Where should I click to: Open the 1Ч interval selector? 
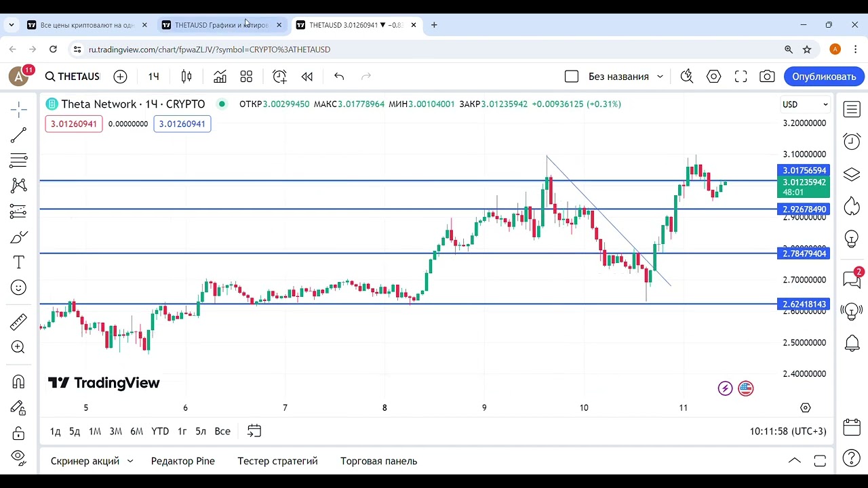point(154,77)
